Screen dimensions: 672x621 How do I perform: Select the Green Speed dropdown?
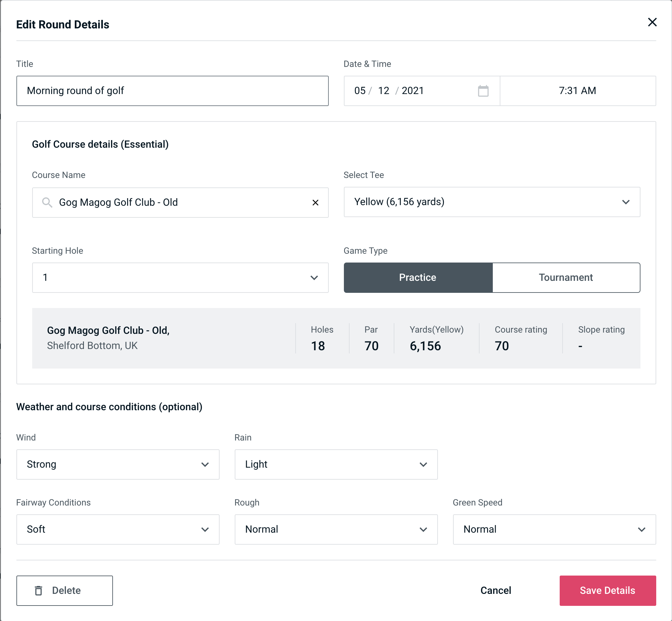(x=553, y=529)
